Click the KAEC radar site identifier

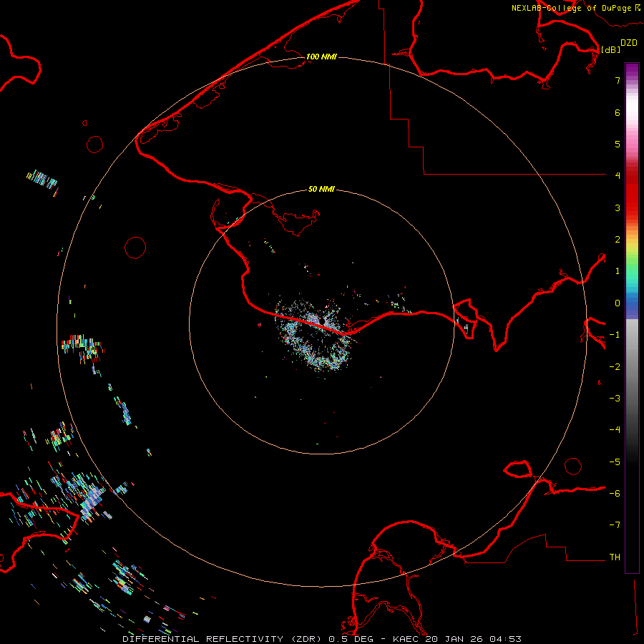tap(406, 639)
